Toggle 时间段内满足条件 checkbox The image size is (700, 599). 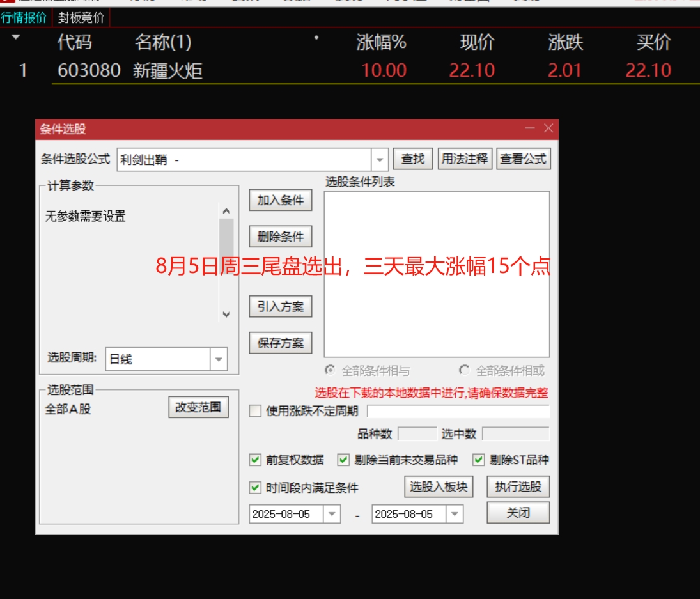tap(255, 487)
